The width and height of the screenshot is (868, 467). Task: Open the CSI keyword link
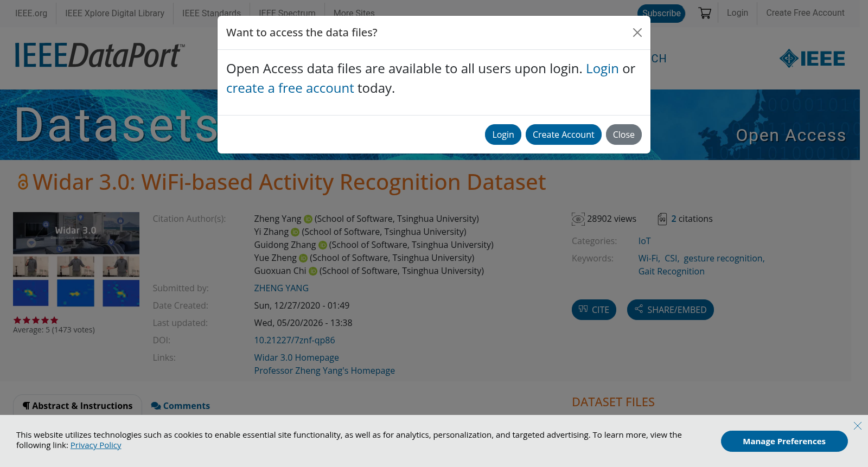coord(671,258)
